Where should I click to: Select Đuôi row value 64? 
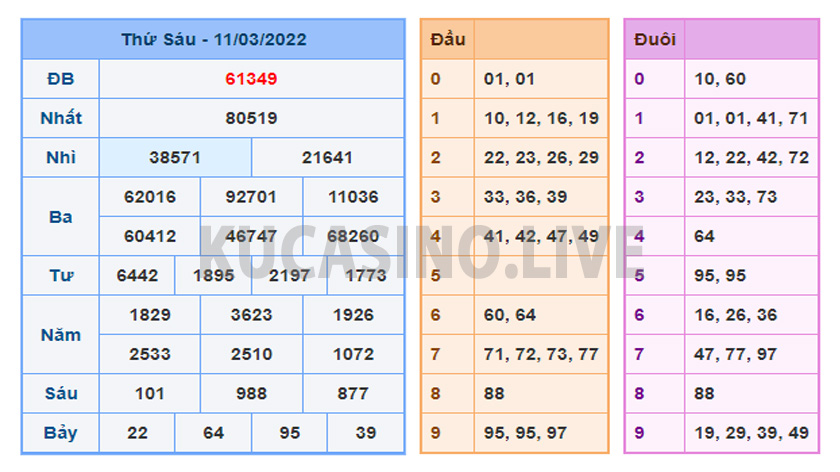(x=704, y=236)
